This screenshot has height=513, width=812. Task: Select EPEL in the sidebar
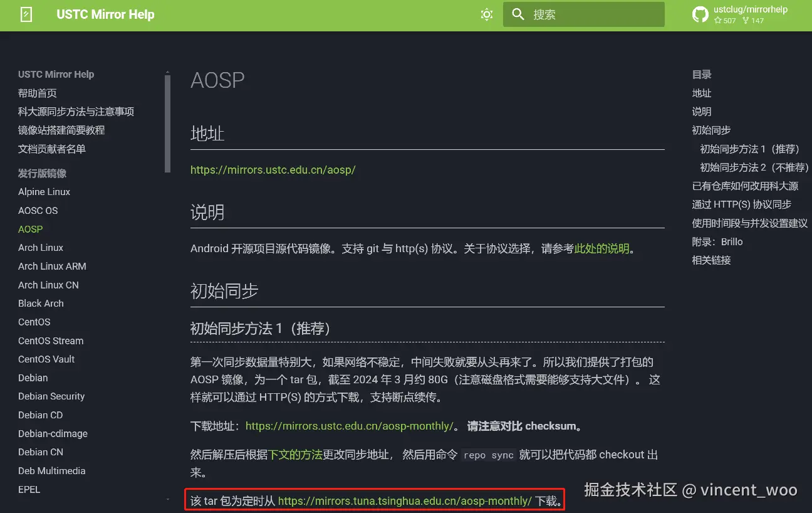pyautogui.click(x=29, y=489)
